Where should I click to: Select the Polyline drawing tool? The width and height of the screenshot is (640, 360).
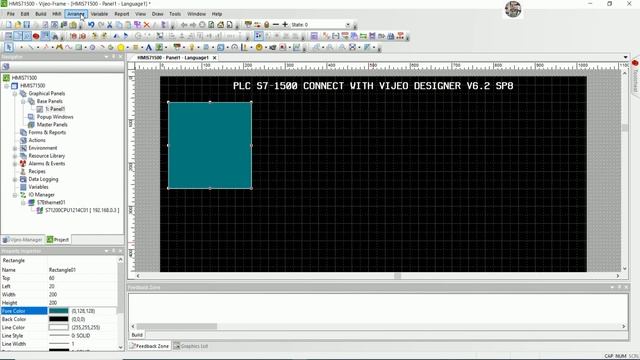(x=46, y=47)
